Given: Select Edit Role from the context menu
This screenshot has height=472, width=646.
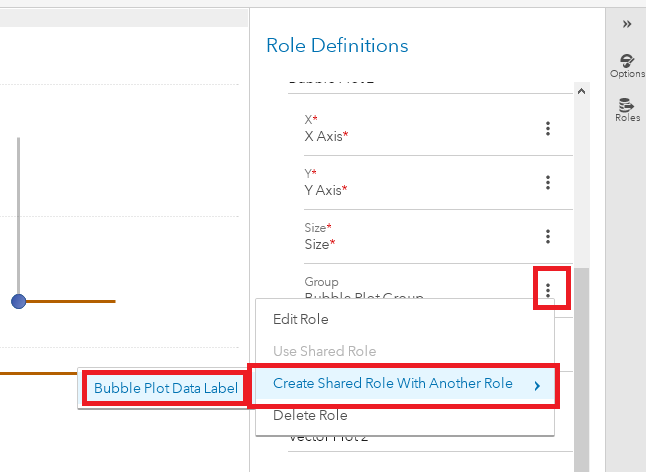Looking at the screenshot, I should (301, 319).
